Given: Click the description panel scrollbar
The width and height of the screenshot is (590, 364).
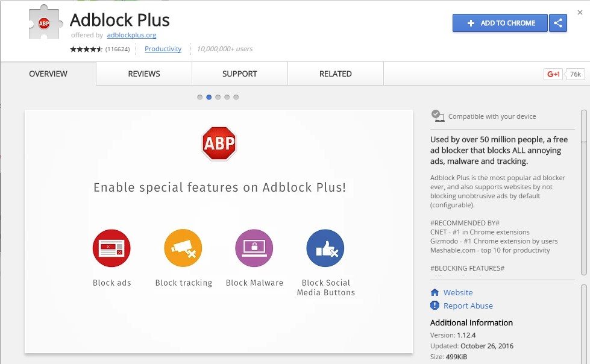Looking at the screenshot, I should 583,193.
